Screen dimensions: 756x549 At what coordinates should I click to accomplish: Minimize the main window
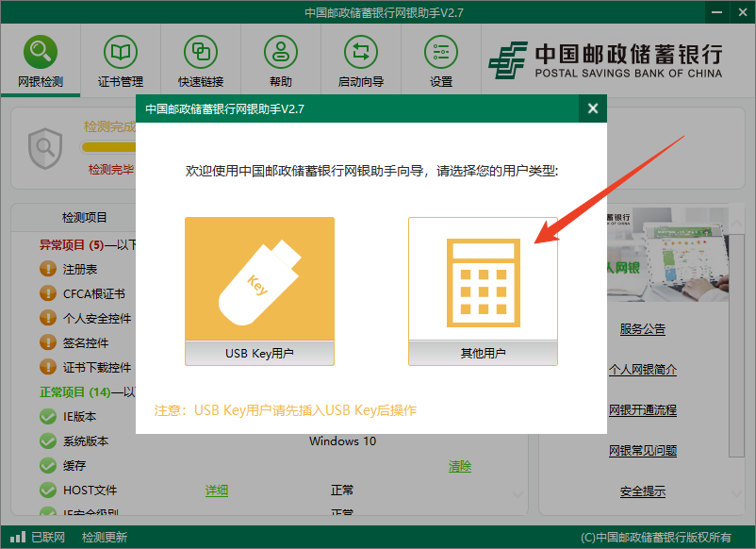[717, 12]
